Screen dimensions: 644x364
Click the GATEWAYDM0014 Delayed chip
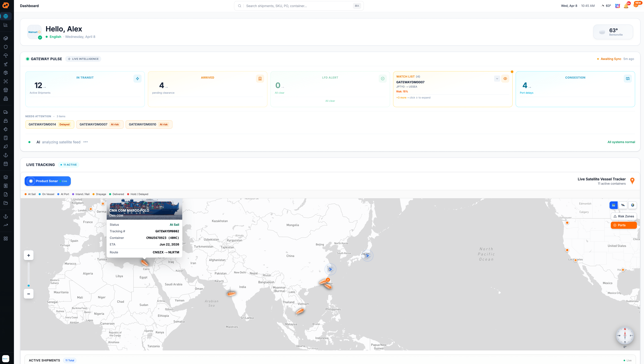49,124
